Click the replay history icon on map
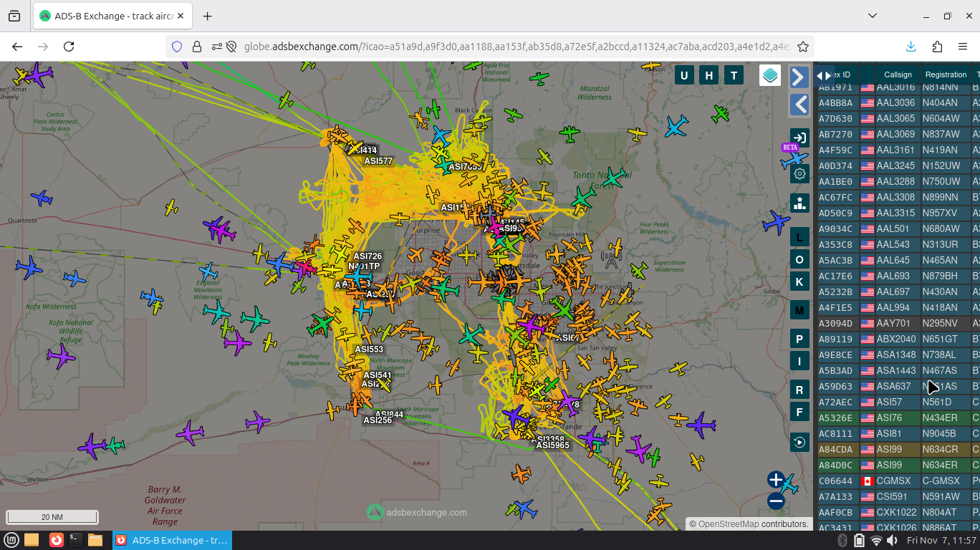 pos(799,442)
